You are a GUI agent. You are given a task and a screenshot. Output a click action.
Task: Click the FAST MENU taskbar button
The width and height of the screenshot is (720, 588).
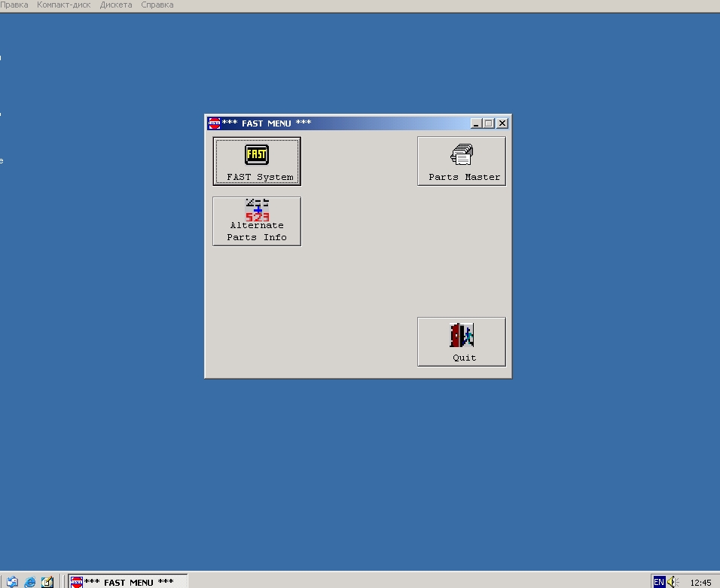pyautogui.click(x=128, y=581)
